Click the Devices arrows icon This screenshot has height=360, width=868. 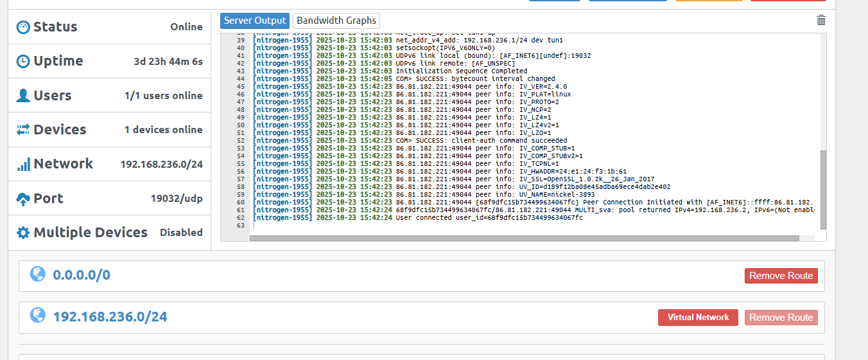click(23, 130)
